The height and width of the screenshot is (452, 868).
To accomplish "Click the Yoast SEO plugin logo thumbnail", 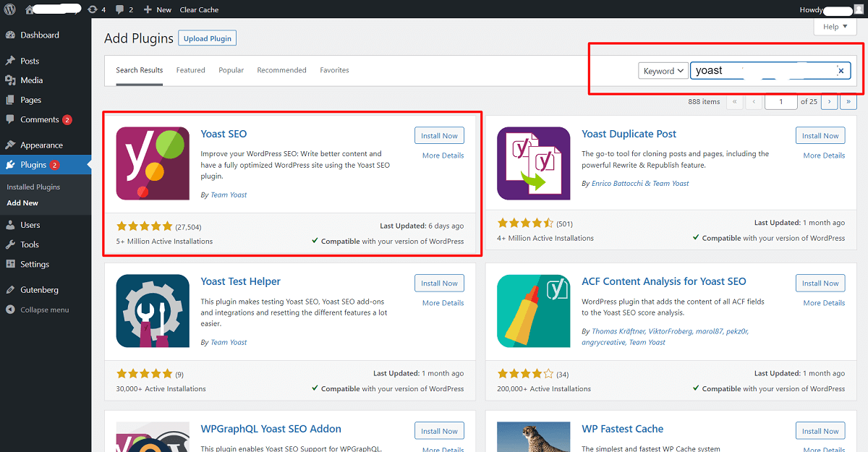I will pos(153,163).
